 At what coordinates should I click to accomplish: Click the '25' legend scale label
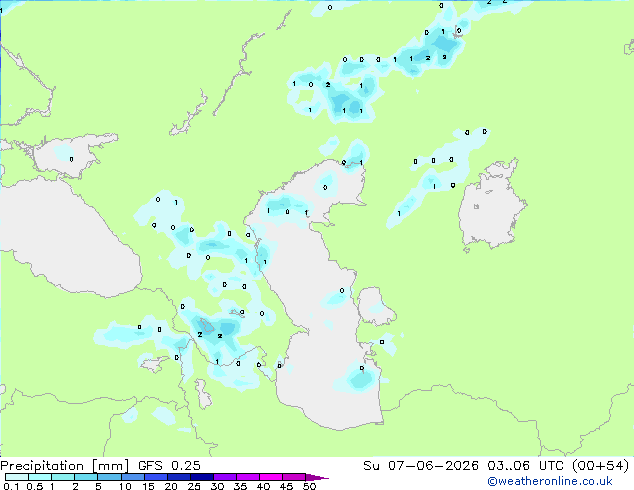tap(194, 486)
